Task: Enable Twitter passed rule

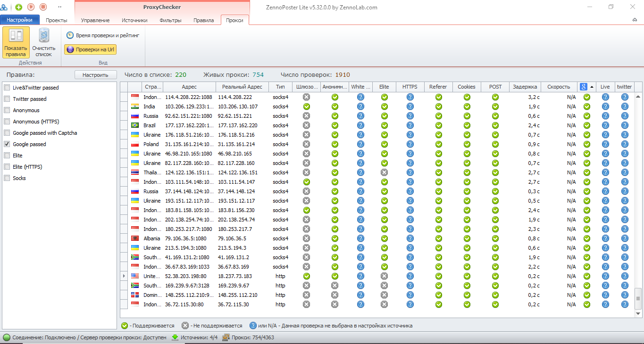Action: click(x=7, y=99)
